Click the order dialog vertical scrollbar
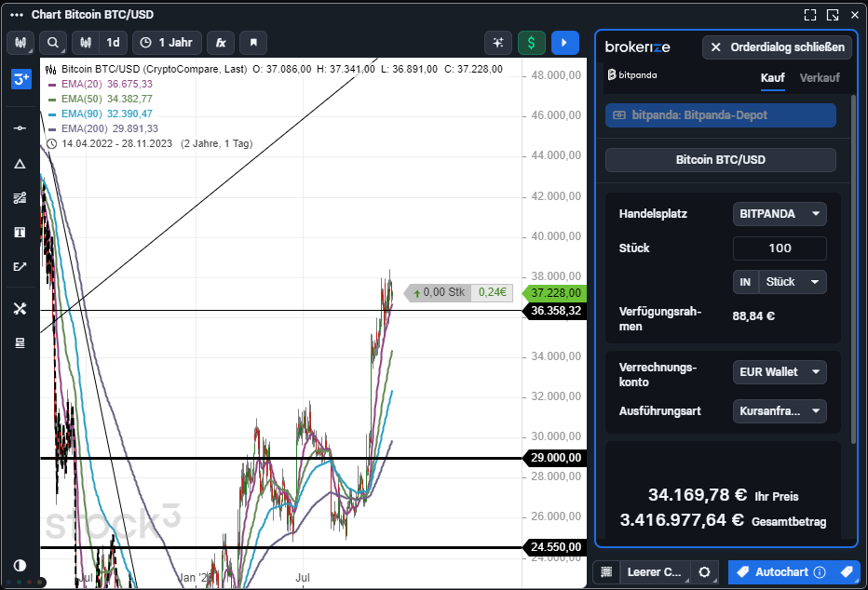 853,269
